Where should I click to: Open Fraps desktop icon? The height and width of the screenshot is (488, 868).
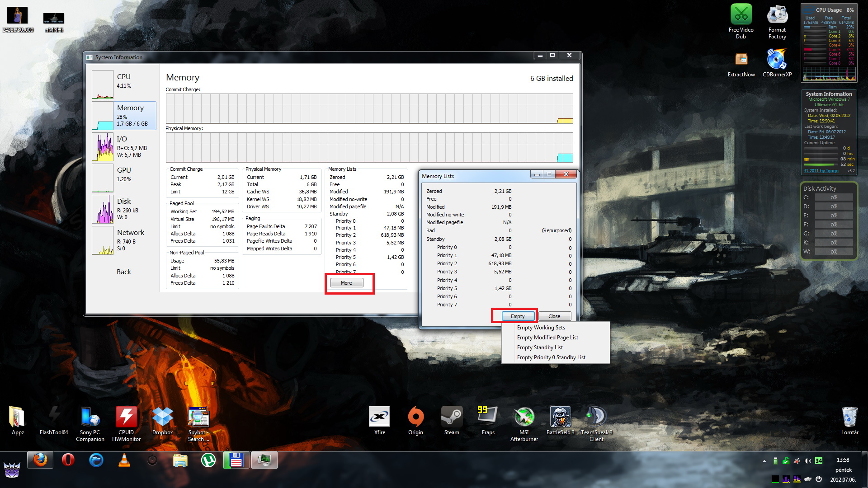(488, 421)
